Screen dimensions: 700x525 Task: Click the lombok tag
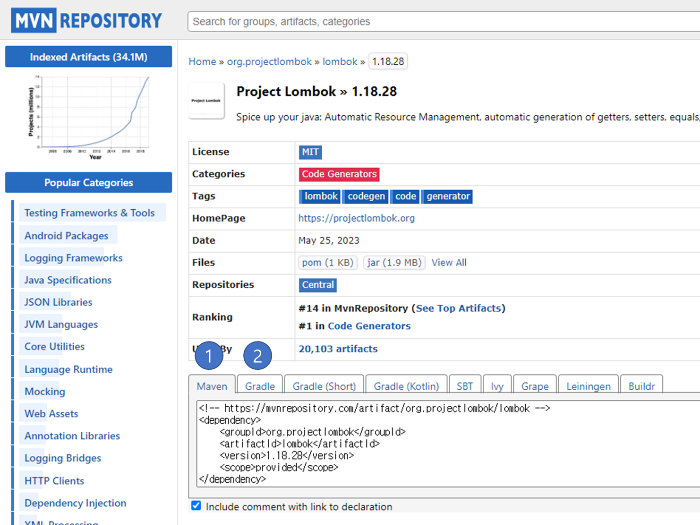point(320,196)
